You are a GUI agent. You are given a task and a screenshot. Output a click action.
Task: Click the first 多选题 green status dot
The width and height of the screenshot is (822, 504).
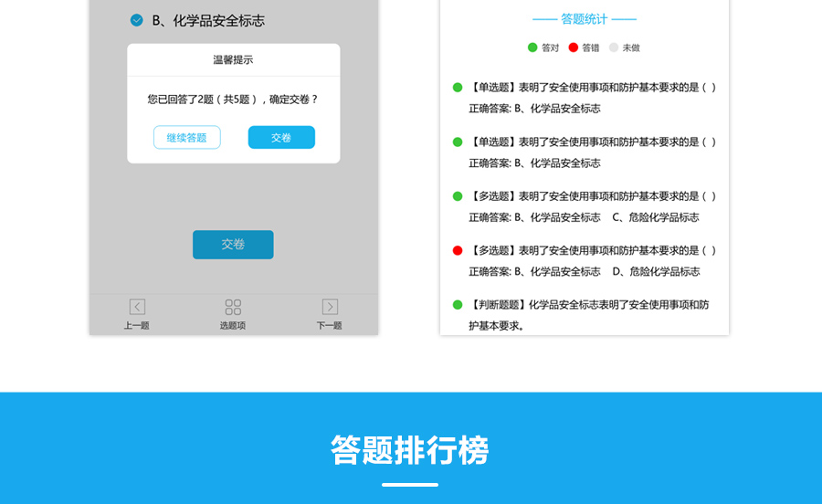(x=458, y=196)
